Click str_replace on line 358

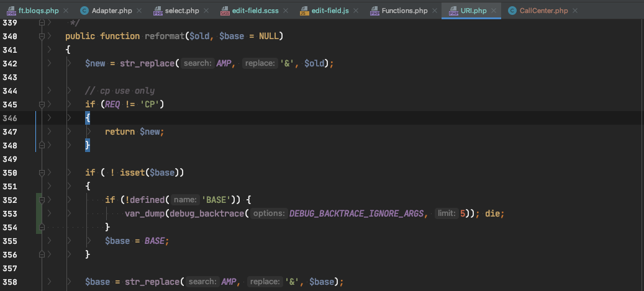(x=152, y=282)
